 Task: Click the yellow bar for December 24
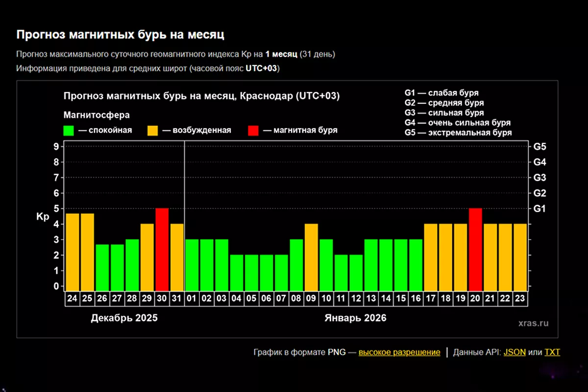[x=73, y=251]
